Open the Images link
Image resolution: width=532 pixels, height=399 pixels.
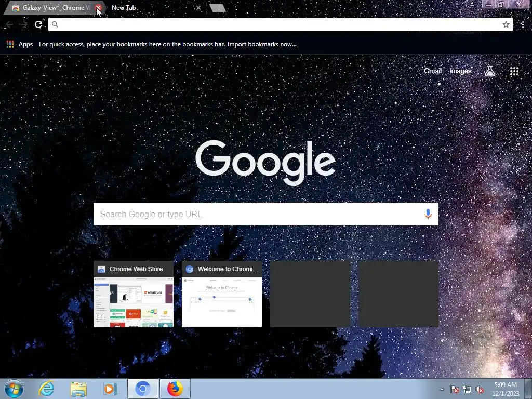pos(460,71)
